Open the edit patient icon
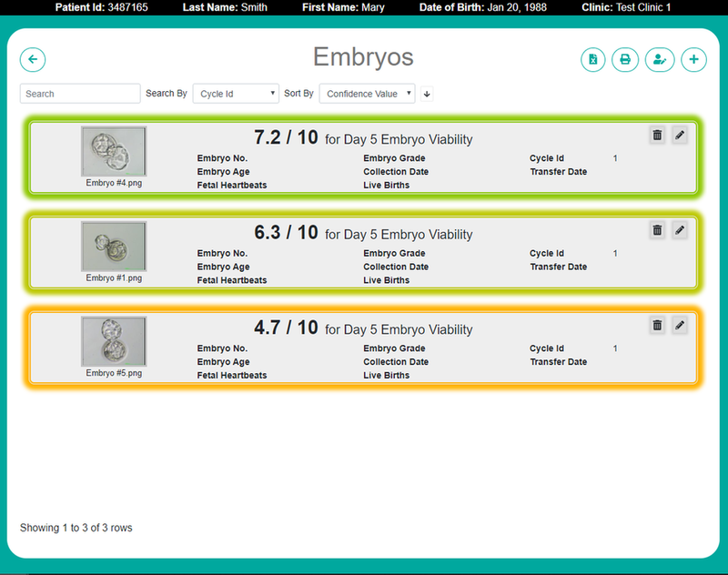The image size is (728, 575). click(659, 59)
